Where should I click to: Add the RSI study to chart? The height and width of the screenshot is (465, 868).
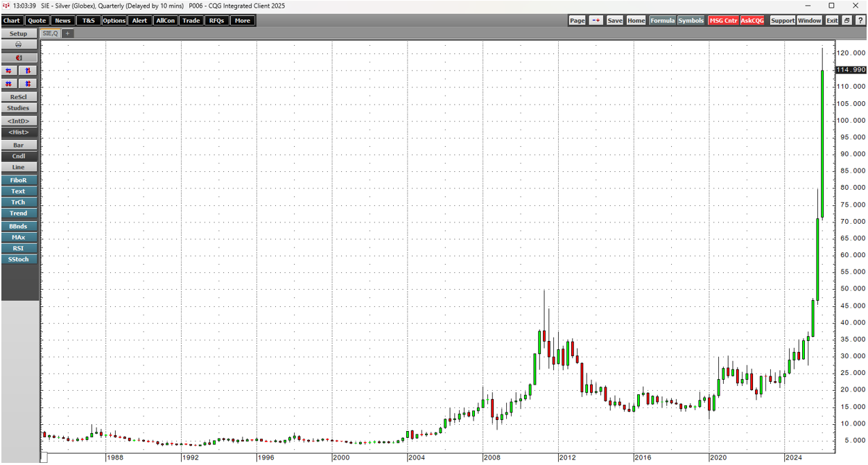[x=19, y=248]
